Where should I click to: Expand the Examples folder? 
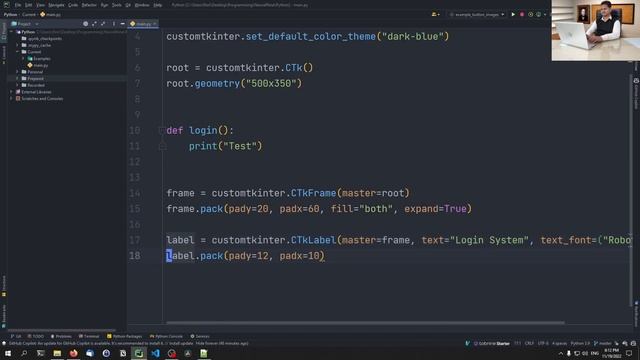23,58
